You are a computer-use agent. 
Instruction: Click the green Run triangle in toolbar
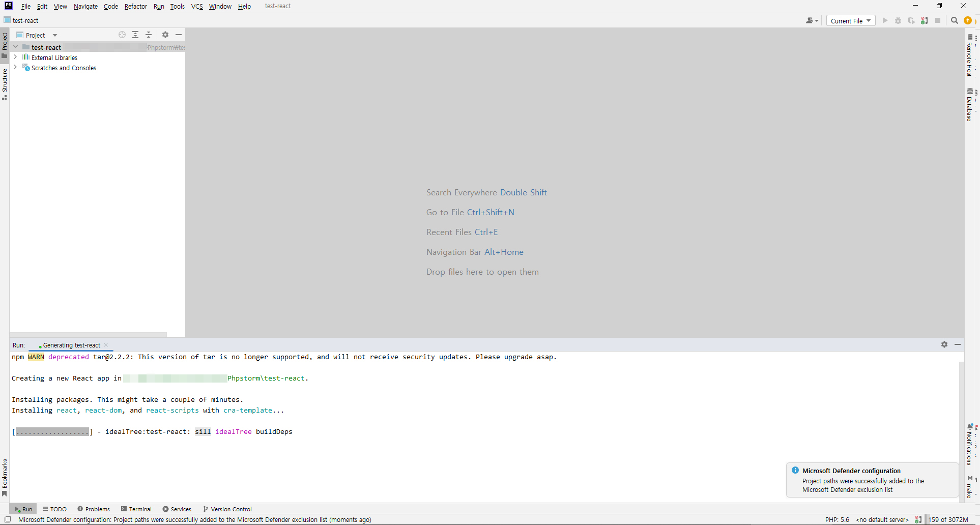pyautogui.click(x=885, y=21)
